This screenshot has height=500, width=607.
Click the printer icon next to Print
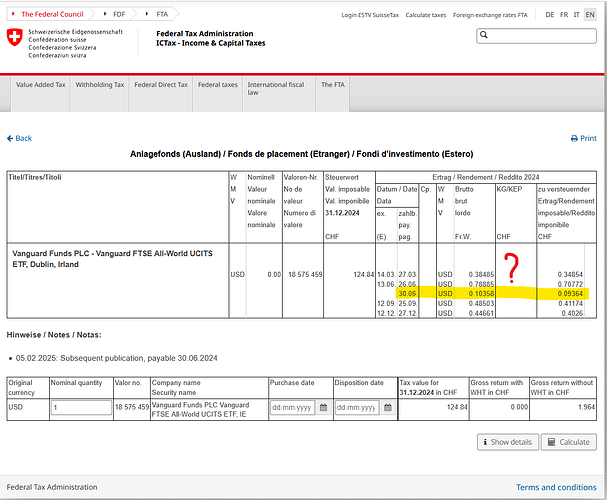pyautogui.click(x=574, y=139)
